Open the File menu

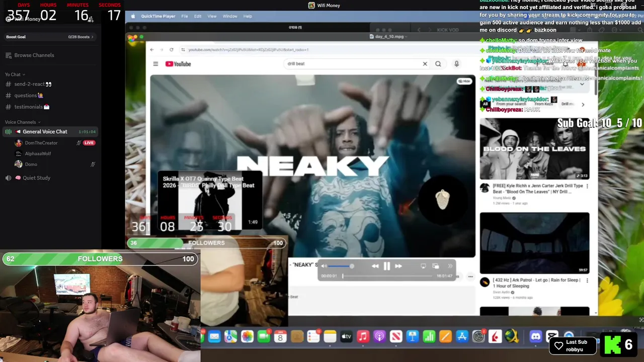(185, 16)
